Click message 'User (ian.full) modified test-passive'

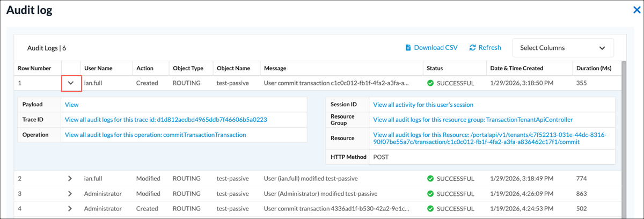[x=311, y=178]
